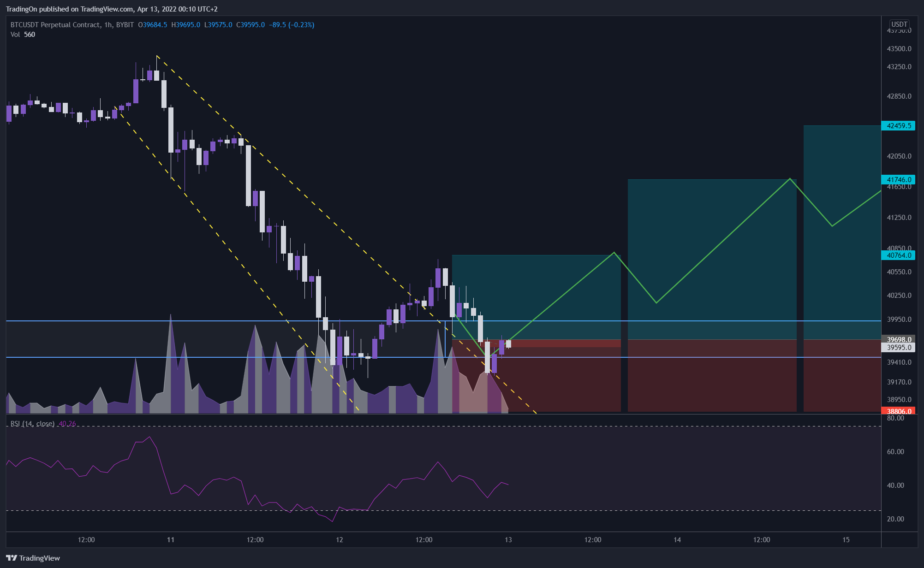Select the high price value H39695.0
Image resolution: width=924 pixels, height=568 pixels.
[186, 25]
